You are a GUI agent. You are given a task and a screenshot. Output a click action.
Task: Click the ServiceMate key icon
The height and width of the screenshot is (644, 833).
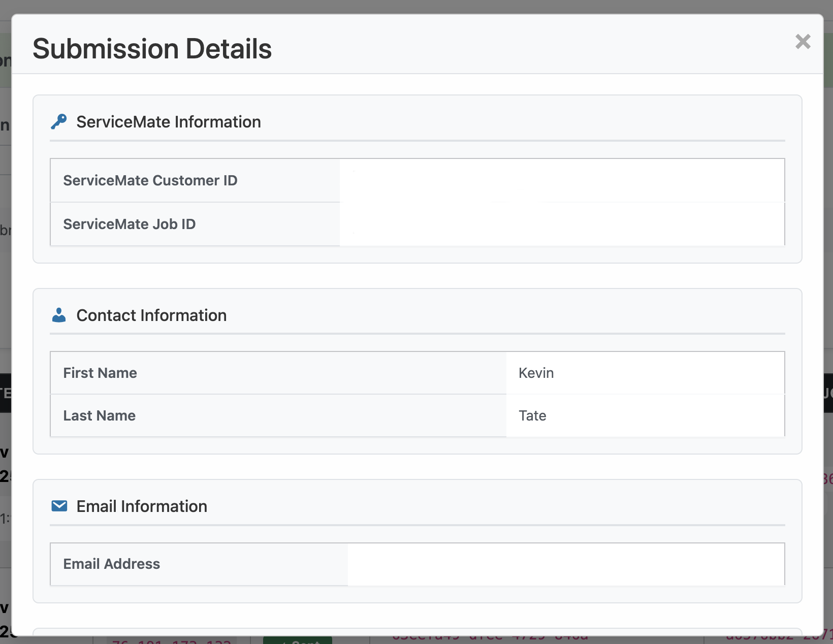(x=59, y=122)
